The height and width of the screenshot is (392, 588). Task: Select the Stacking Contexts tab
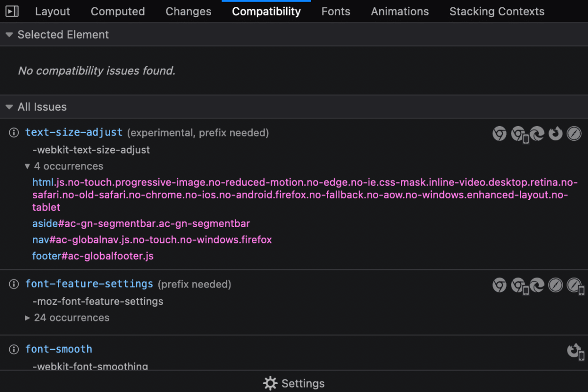click(496, 11)
